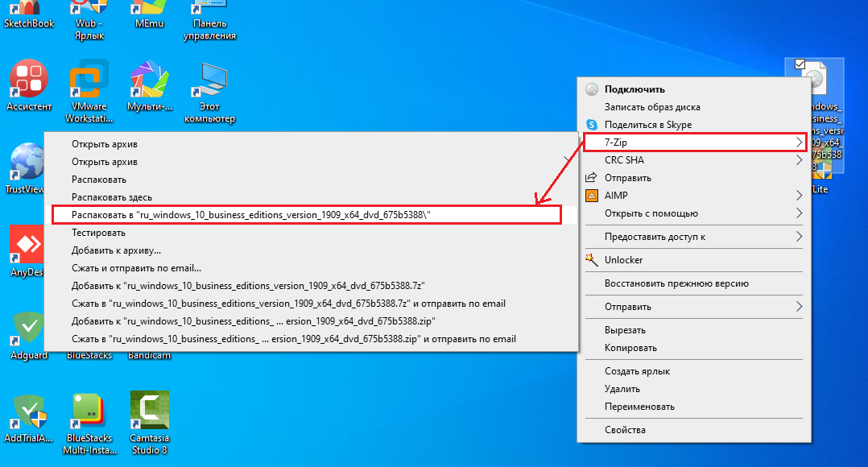Expand the lower Отправить submenu arrow
The image size is (868, 467).
coord(799,307)
